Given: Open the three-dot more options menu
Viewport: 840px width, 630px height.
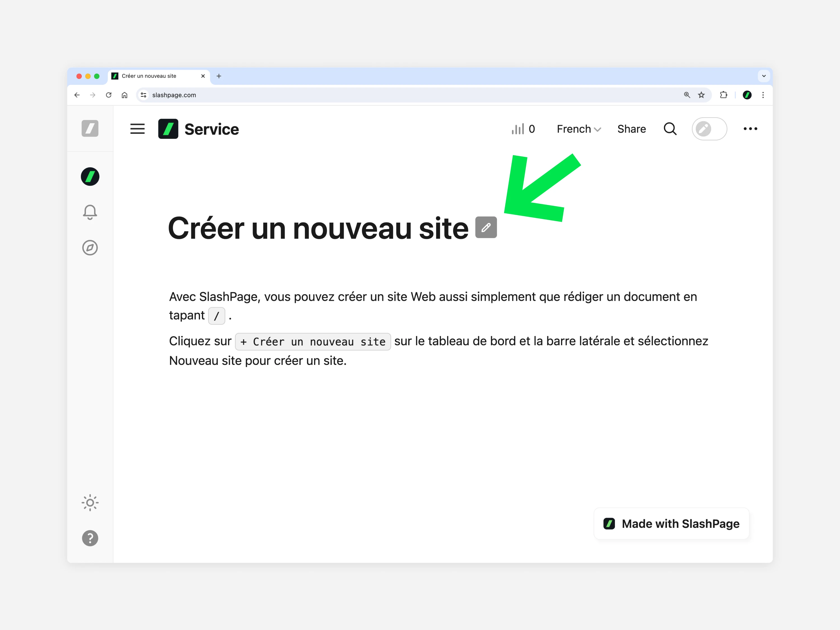Looking at the screenshot, I should [750, 129].
